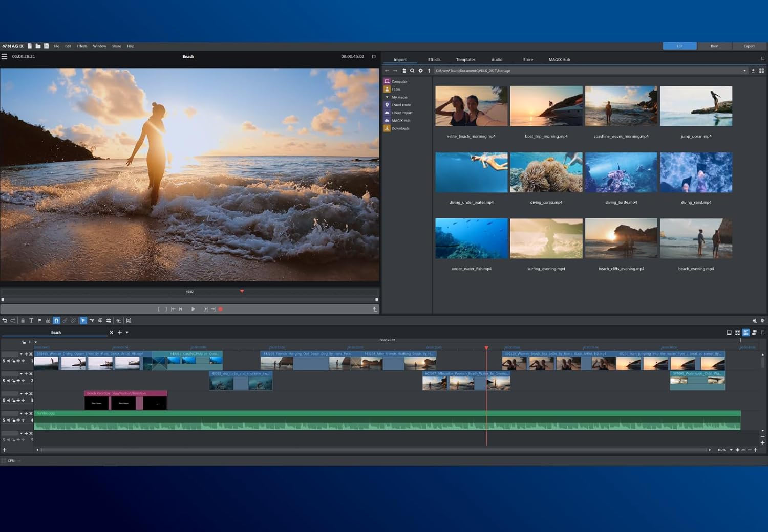The image size is (768, 532).
Task: Solo track 1 using the S button
Action: pyautogui.click(x=3, y=360)
